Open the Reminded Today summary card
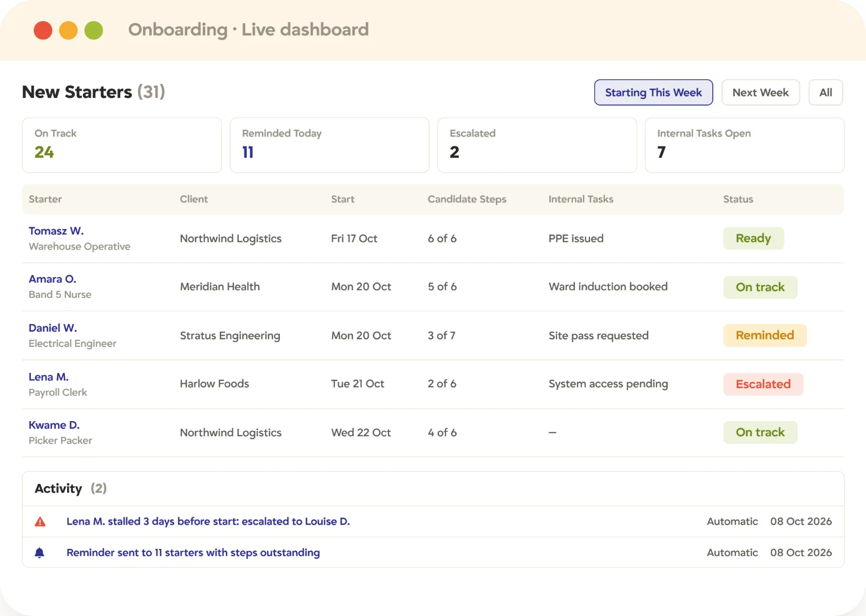 (x=330, y=145)
